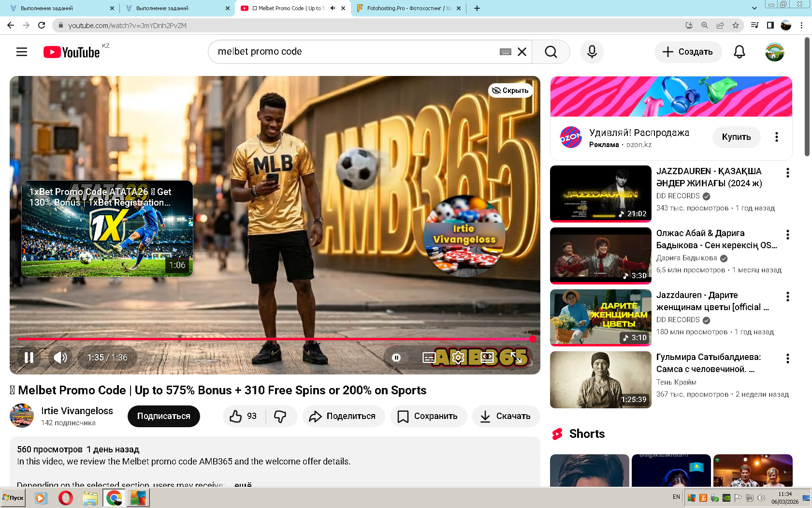Download video with Скачать button
Viewport: 812px width, 508px height.
[x=506, y=416]
